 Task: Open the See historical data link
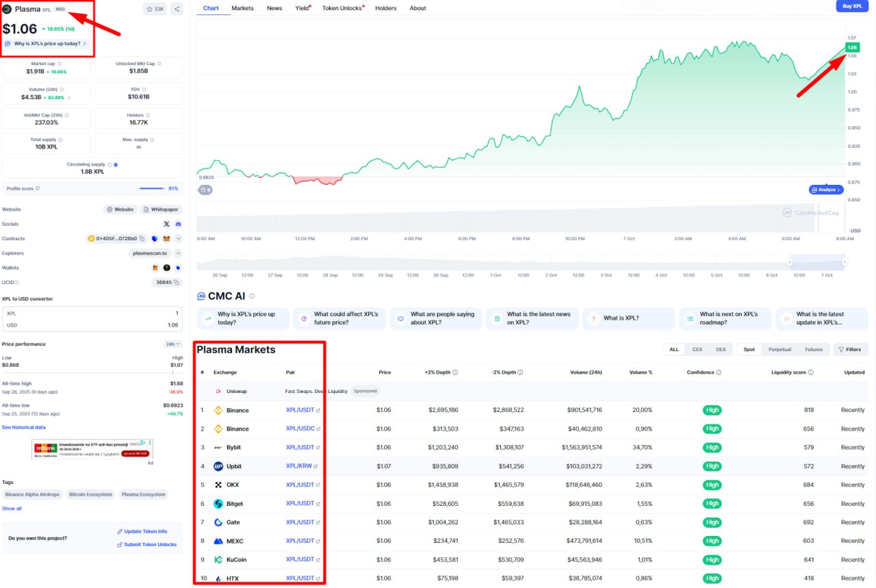click(24, 427)
